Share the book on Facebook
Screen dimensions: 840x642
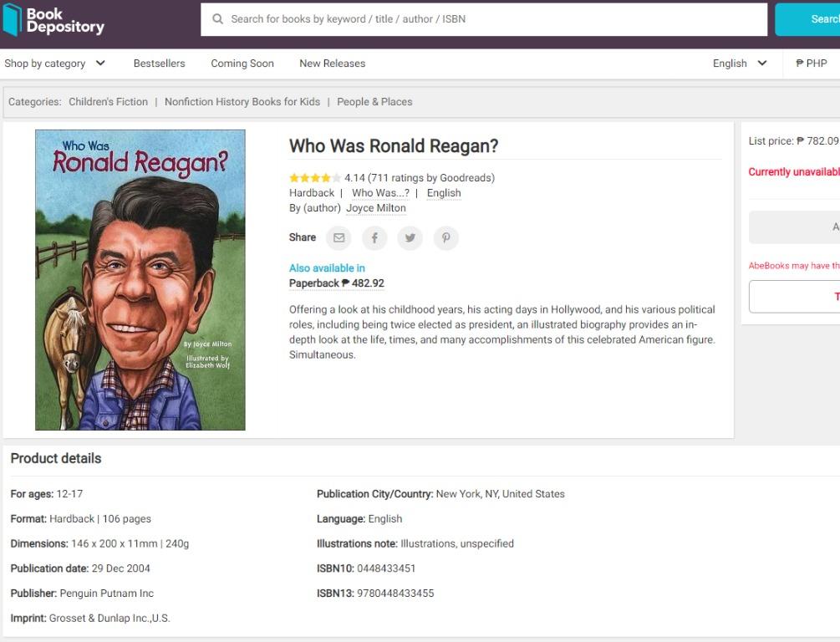[x=374, y=237]
